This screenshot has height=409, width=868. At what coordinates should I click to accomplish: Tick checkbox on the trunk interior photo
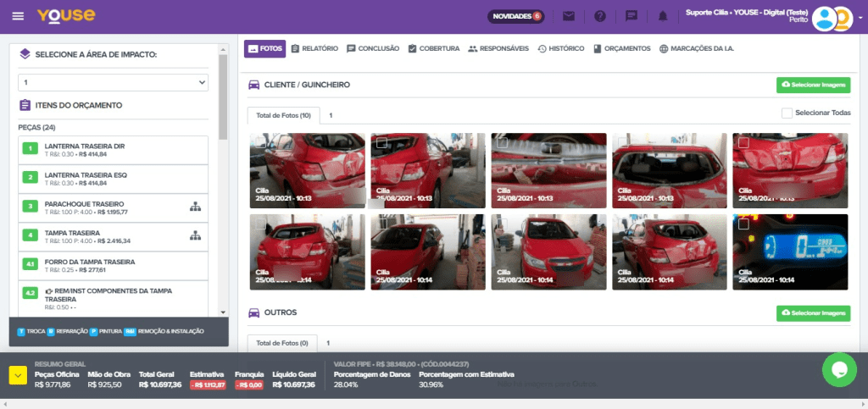502,142
